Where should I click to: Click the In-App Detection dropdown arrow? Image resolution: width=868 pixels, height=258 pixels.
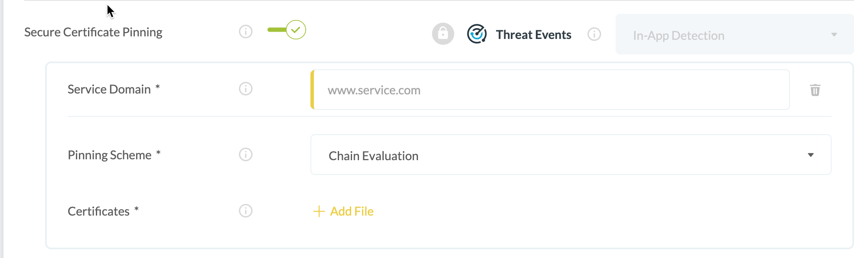pyautogui.click(x=834, y=35)
